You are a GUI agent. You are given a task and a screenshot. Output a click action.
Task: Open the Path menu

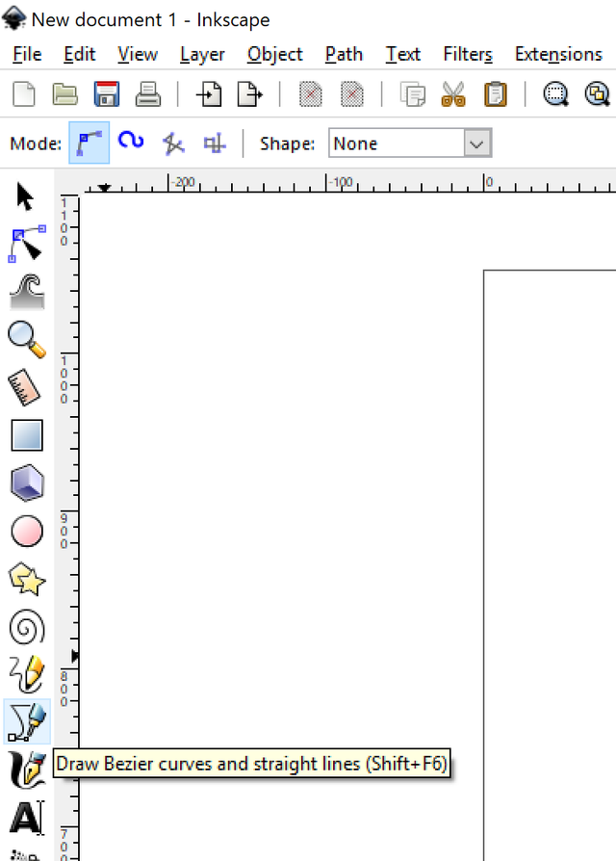[344, 54]
